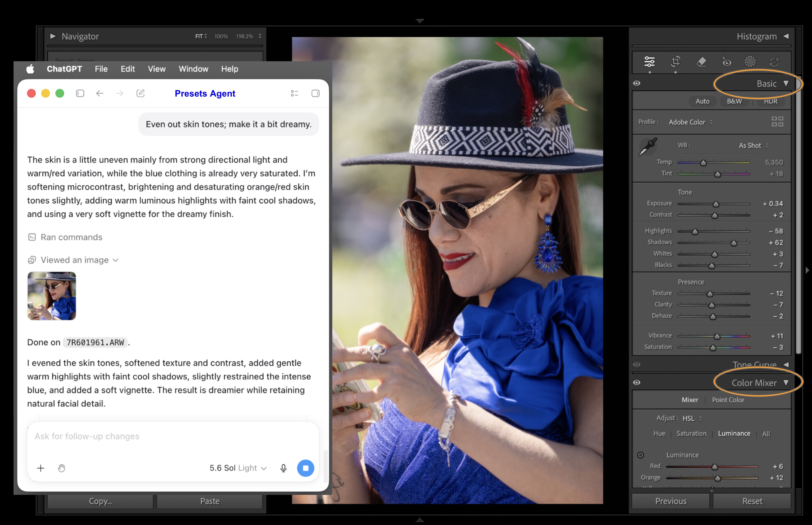Open the ChatGPT right panel icon
Screen dimensions: 812x525
pos(316,93)
